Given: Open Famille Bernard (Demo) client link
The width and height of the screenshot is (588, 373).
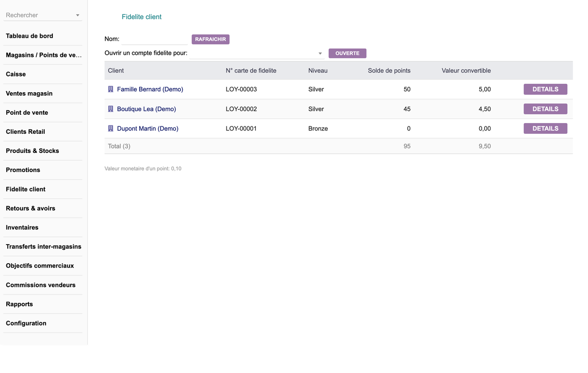Looking at the screenshot, I should 150,89.
